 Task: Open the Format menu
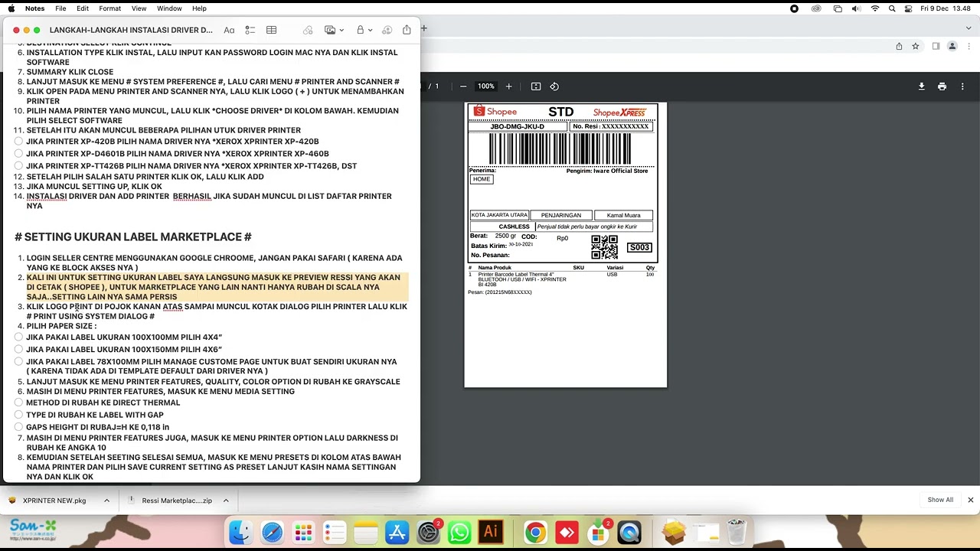point(109,8)
